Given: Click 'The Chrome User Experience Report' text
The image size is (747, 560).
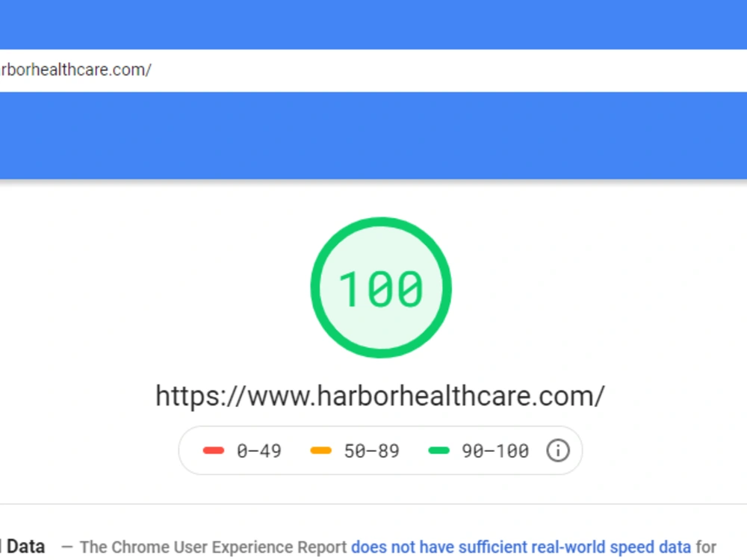Looking at the screenshot, I should point(213,547).
